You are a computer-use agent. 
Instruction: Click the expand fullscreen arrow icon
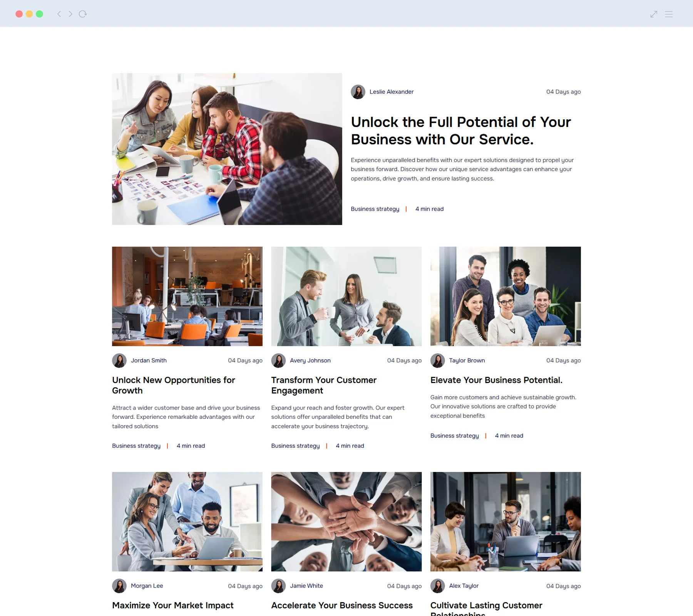(x=654, y=14)
